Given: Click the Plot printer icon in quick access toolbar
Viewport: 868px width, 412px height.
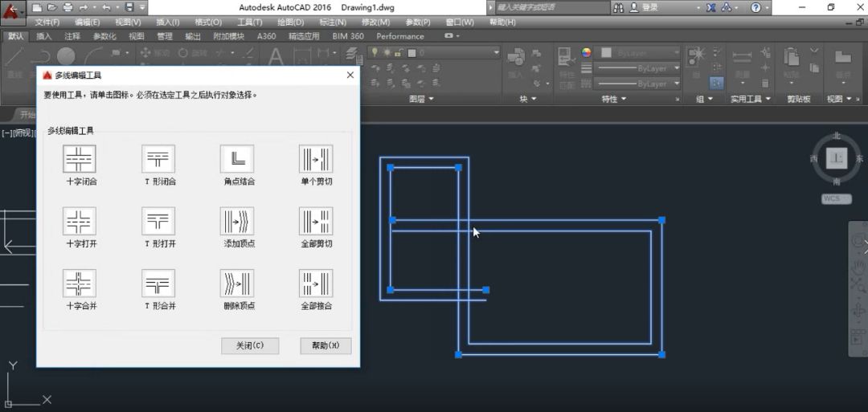Looking at the screenshot, I should 68,8.
